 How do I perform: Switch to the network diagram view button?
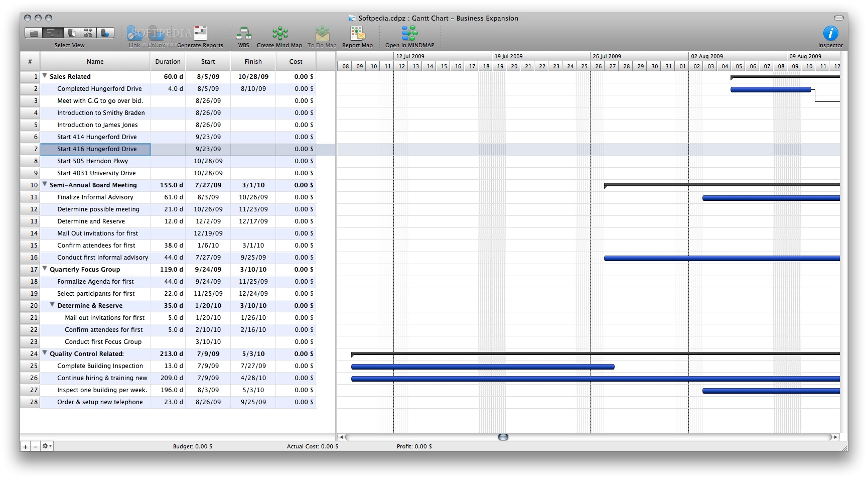click(x=88, y=33)
